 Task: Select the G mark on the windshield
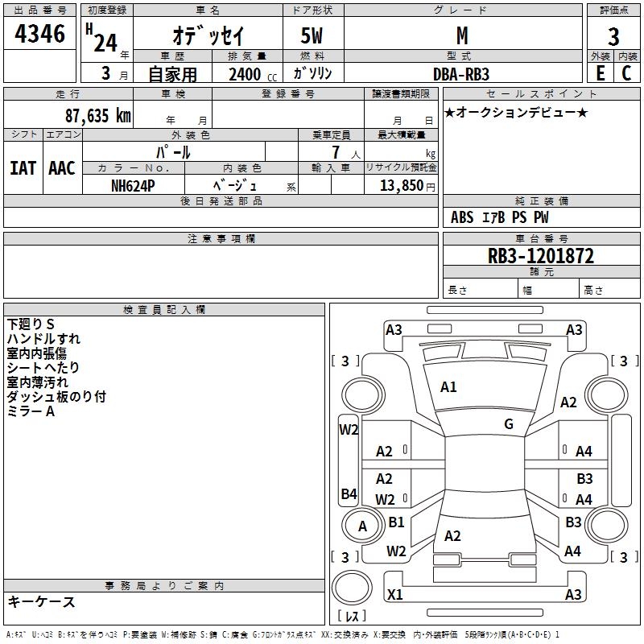[509, 424]
